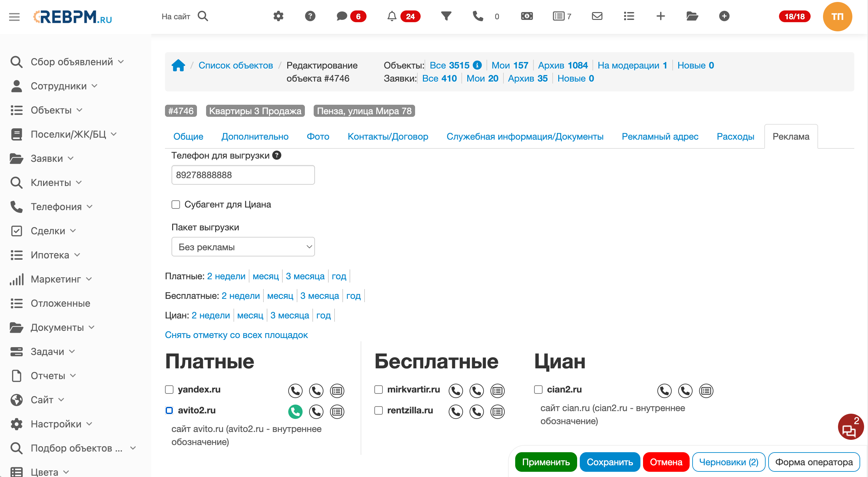Click blue Сохранить button
The width and height of the screenshot is (868, 477).
pos(609,462)
